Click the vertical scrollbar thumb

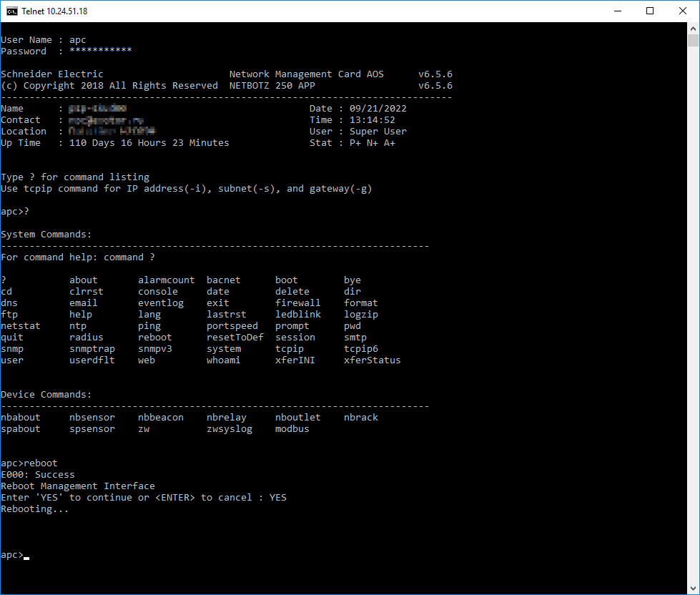pyautogui.click(x=694, y=41)
